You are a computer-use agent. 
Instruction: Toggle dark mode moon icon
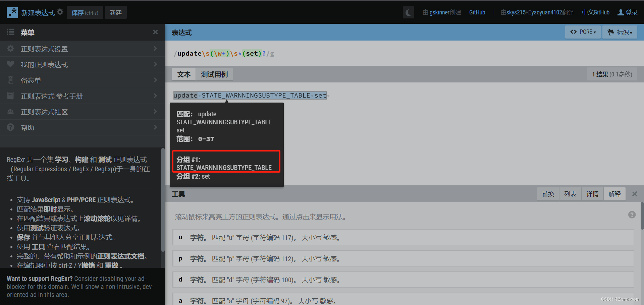408,12
